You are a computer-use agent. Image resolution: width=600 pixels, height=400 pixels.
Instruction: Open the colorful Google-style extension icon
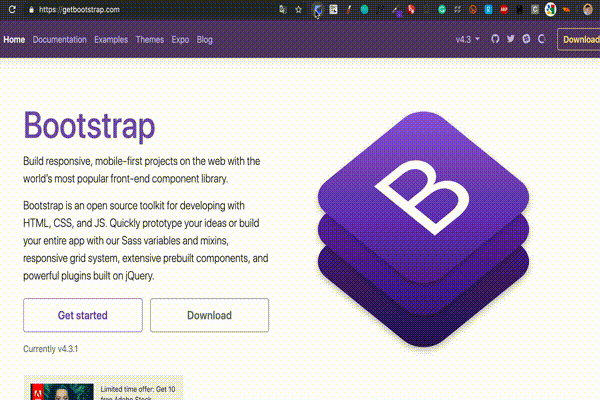550,10
